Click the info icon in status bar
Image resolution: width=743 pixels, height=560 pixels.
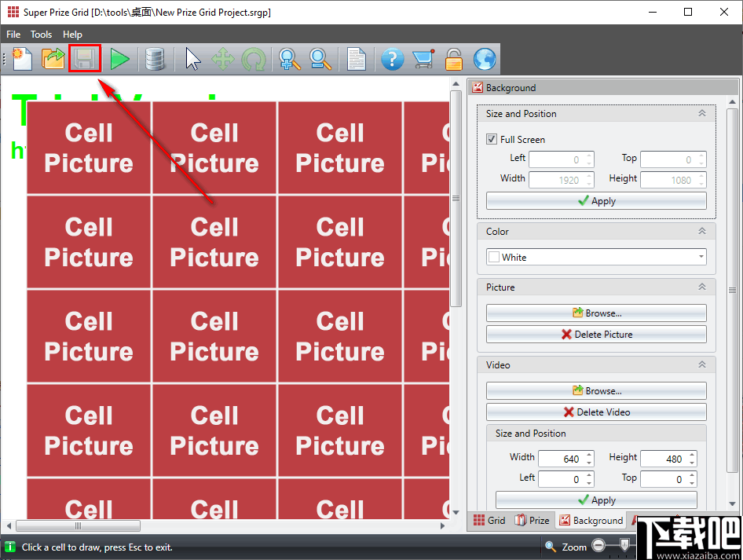coord(9,547)
